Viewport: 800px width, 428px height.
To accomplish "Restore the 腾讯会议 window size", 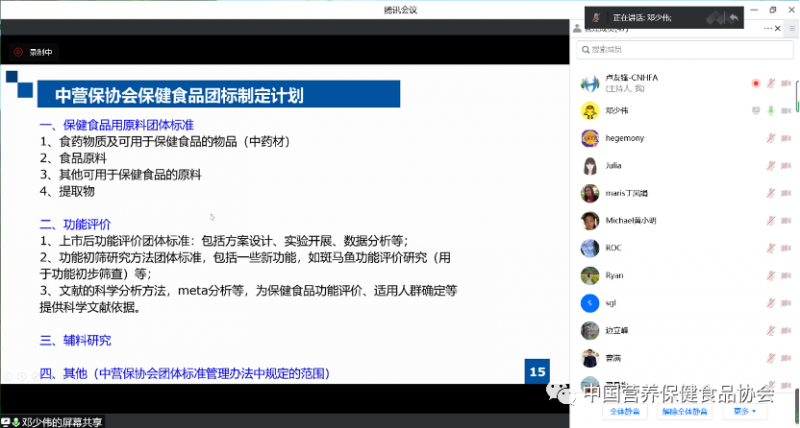I will 773,10.
